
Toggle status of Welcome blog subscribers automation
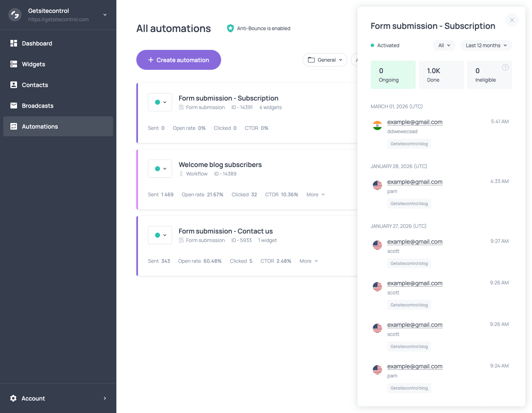160,169
